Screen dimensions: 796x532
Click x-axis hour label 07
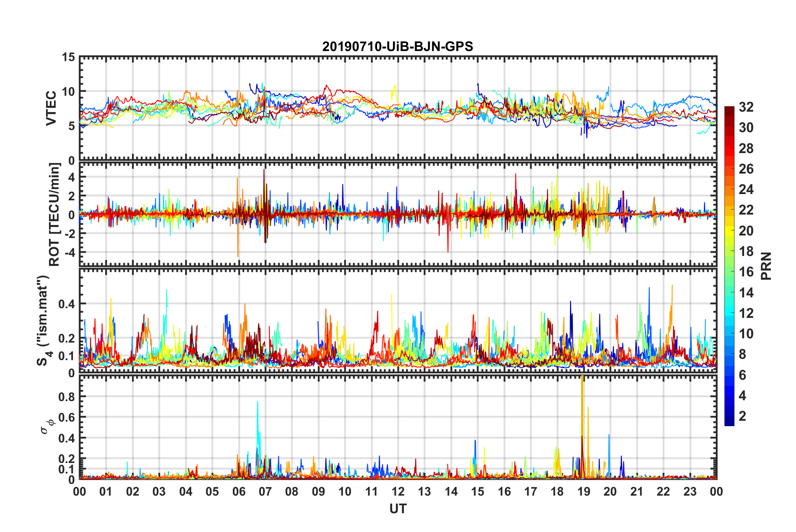265,491
